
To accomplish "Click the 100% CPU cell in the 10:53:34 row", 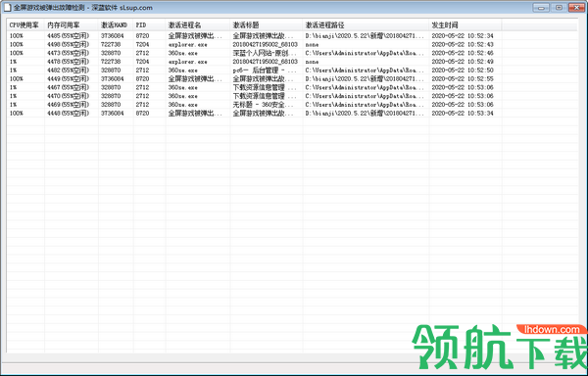I will 16,114.
